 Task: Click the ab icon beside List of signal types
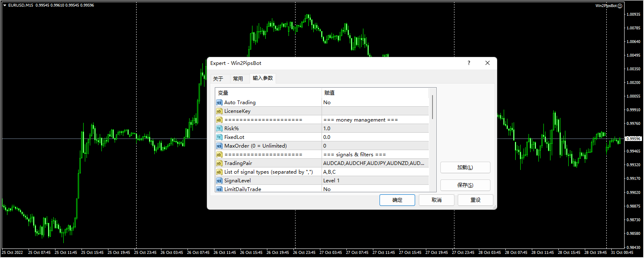[x=219, y=172]
